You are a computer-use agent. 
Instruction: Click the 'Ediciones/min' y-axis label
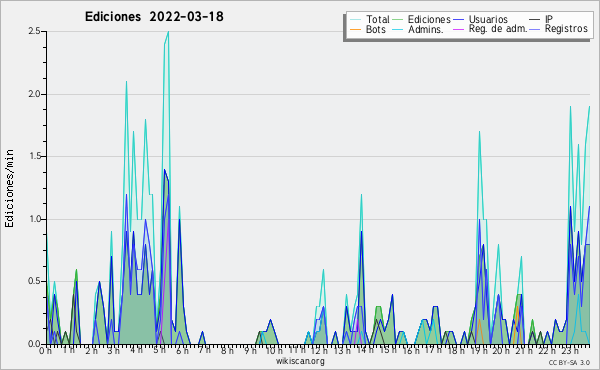click(9, 188)
